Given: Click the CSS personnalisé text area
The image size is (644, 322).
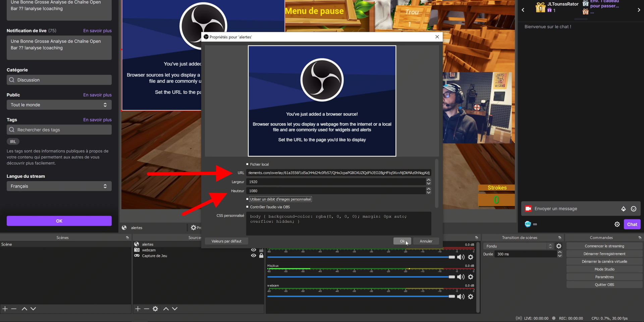Looking at the screenshot, I should [339, 223].
